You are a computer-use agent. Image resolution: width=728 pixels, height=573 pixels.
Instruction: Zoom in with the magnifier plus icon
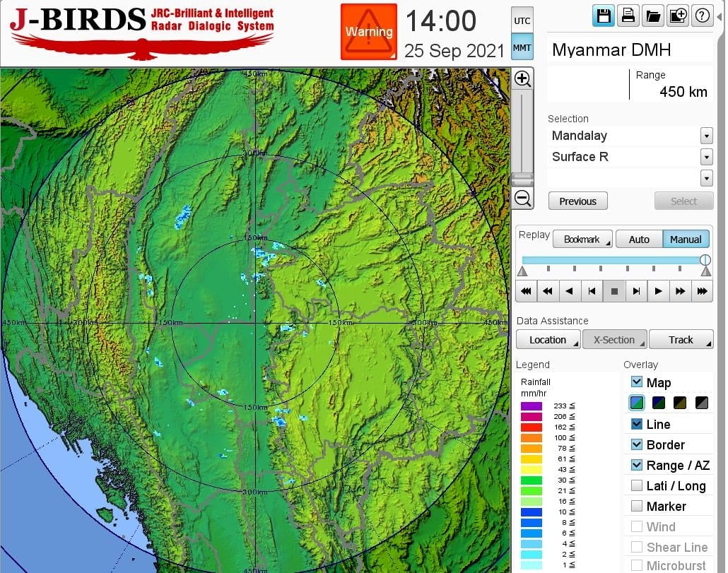click(522, 78)
